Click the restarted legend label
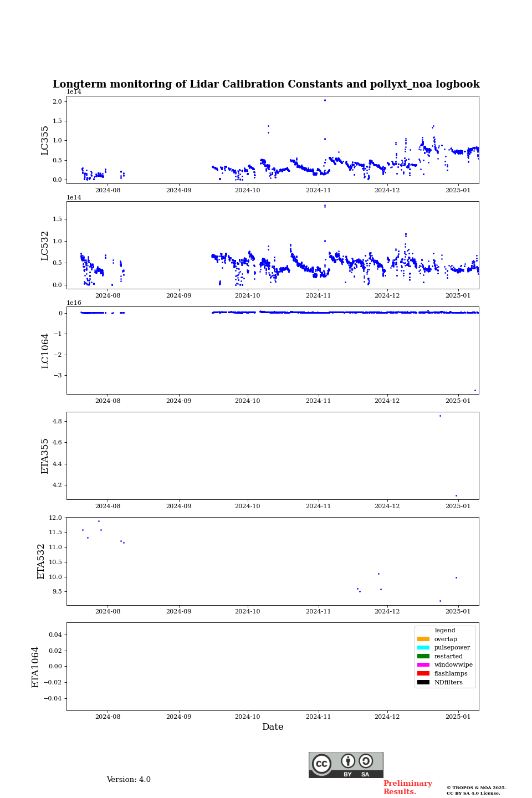Viewport: 532px width, 798px height. (x=448, y=656)
